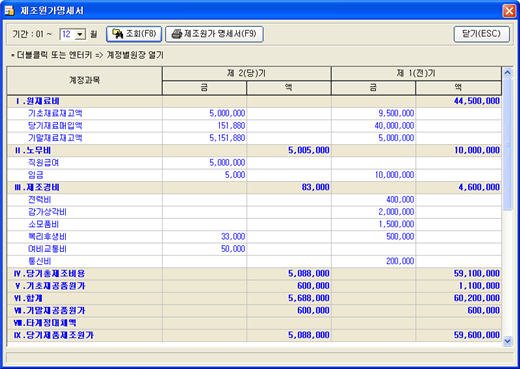
Task: Select the 통신비 row
Action: [x=254, y=261]
